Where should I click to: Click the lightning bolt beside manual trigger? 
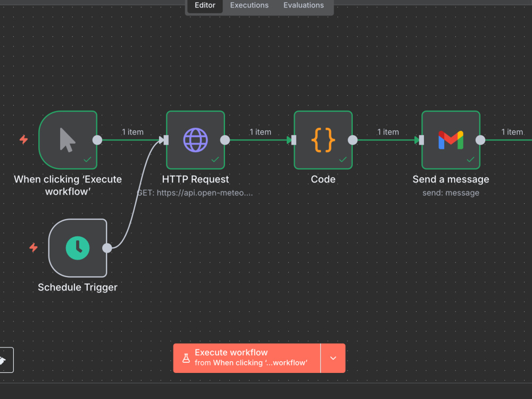[23, 139]
